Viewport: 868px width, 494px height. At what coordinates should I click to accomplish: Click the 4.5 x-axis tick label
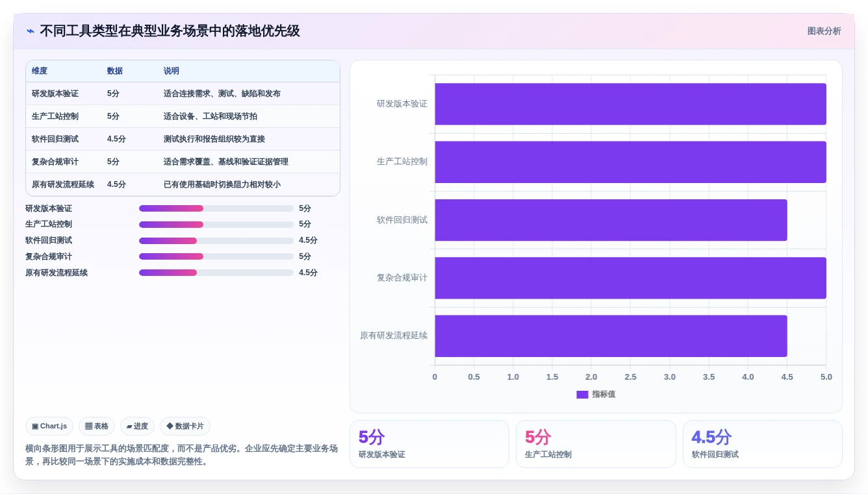point(787,377)
